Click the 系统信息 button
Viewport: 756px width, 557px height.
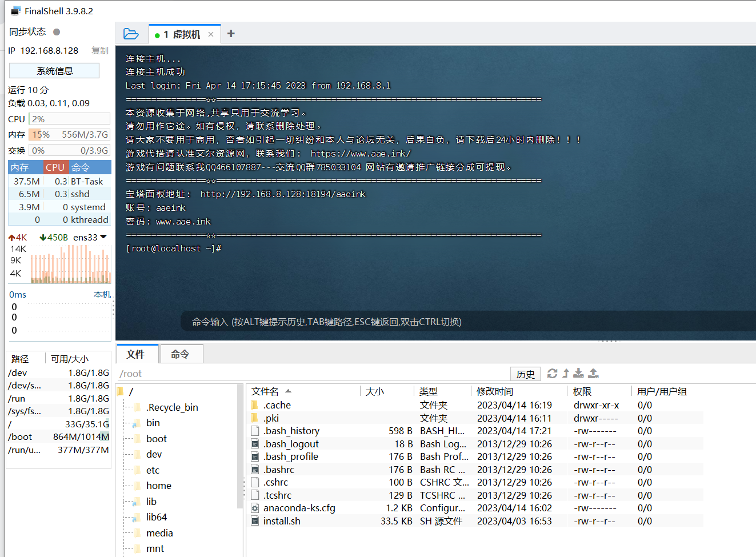pyautogui.click(x=54, y=70)
